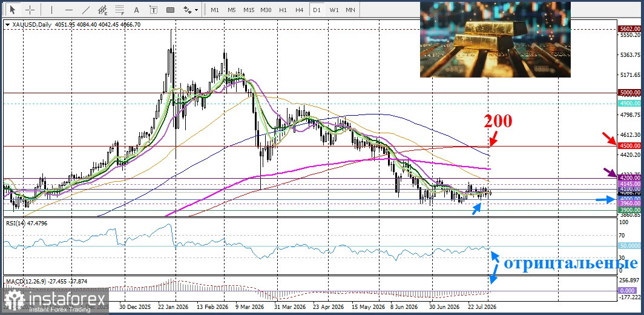644x315 pixels.
Task: Click the 'RSI(14) 47.4796' indicator label
Action: pyautogui.click(x=27, y=223)
